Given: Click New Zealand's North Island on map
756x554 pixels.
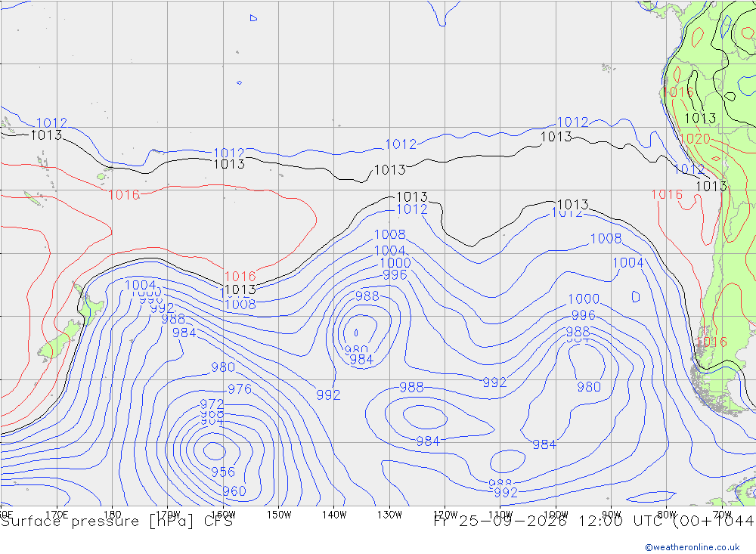Looking at the screenshot, I should click(x=88, y=305).
